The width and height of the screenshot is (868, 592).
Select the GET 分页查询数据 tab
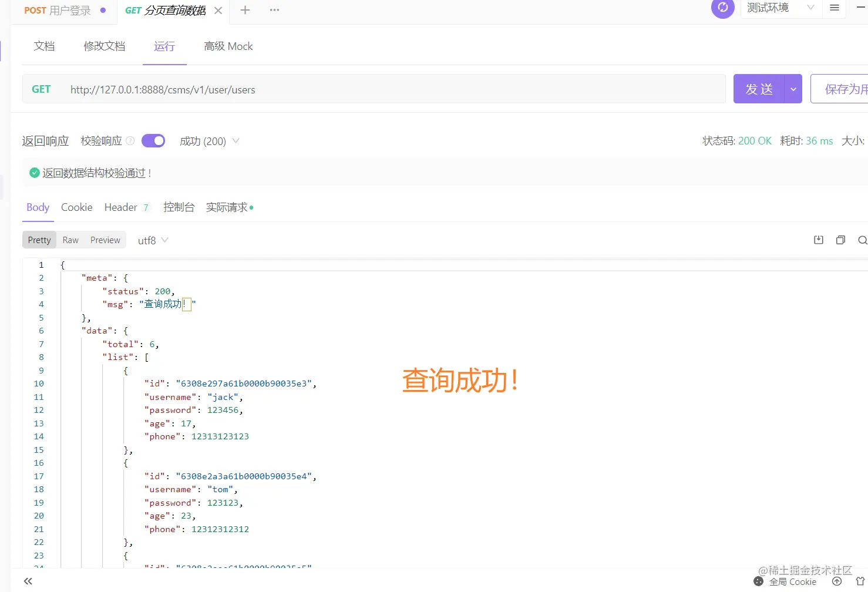[x=165, y=11]
